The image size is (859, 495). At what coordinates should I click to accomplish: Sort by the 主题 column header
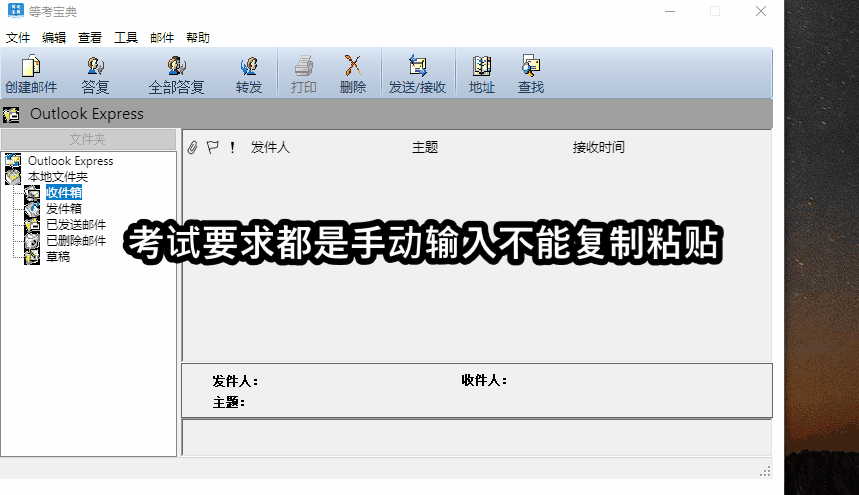pyautogui.click(x=425, y=147)
